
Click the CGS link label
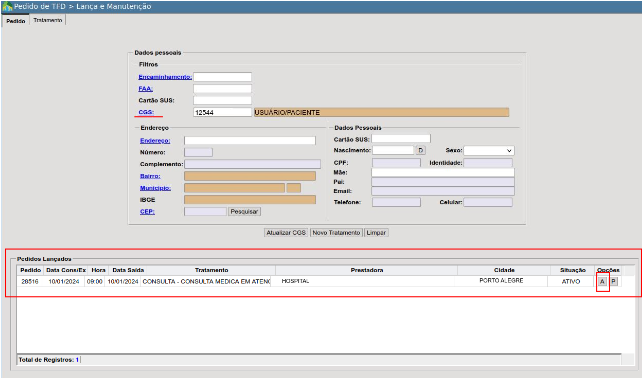(x=146, y=112)
